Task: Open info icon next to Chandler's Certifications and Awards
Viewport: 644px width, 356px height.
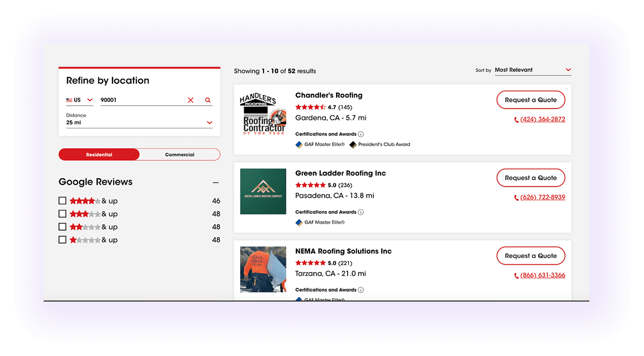Action: (x=361, y=134)
